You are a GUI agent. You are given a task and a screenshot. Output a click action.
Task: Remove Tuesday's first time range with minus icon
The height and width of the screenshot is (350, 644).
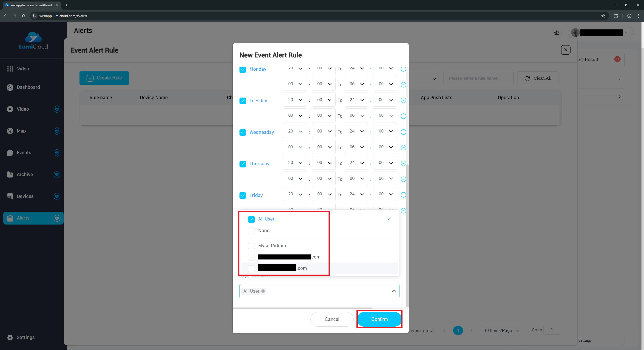(403, 100)
